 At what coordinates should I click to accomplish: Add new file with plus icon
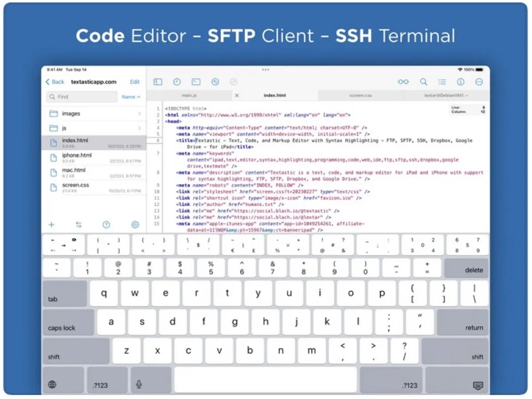click(51, 225)
